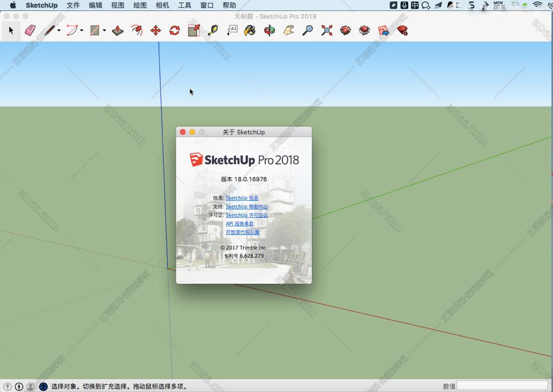Open the 相机 menu
Screen dimensions: 553x392
tap(162, 6)
